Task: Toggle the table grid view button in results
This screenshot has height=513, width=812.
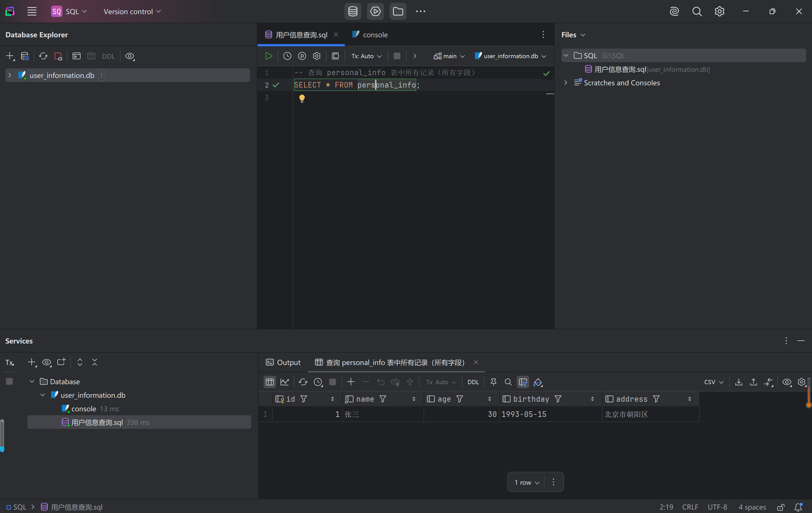Action: [270, 382]
